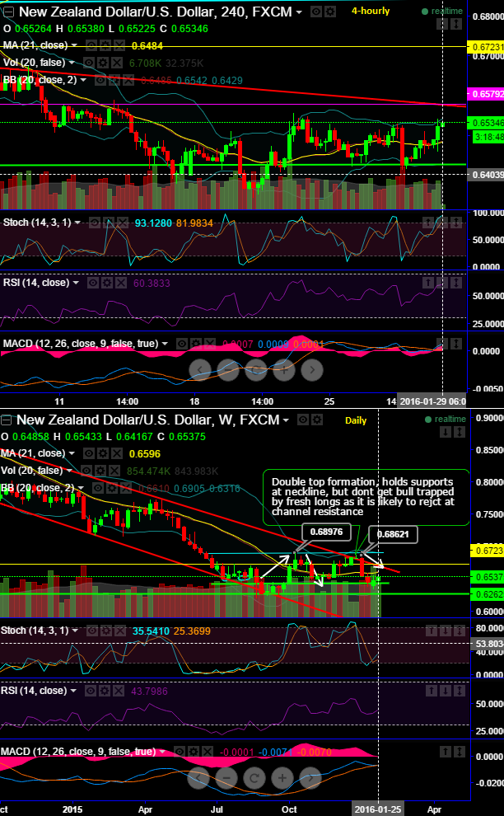Image resolution: width=504 pixels, height=816 pixels.
Task: Remove RSI indicator from 4-hourly chart
Action: tap(121, 283)
